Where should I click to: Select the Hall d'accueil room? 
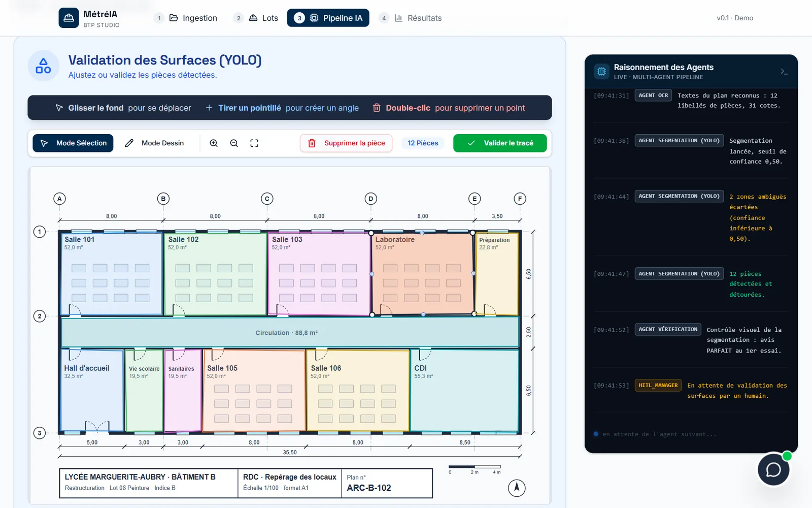coord(92,390)
